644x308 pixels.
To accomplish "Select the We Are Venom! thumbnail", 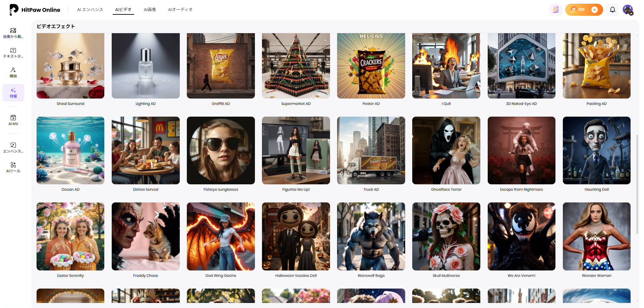I will pyautogui.click(x=522, y=236).
